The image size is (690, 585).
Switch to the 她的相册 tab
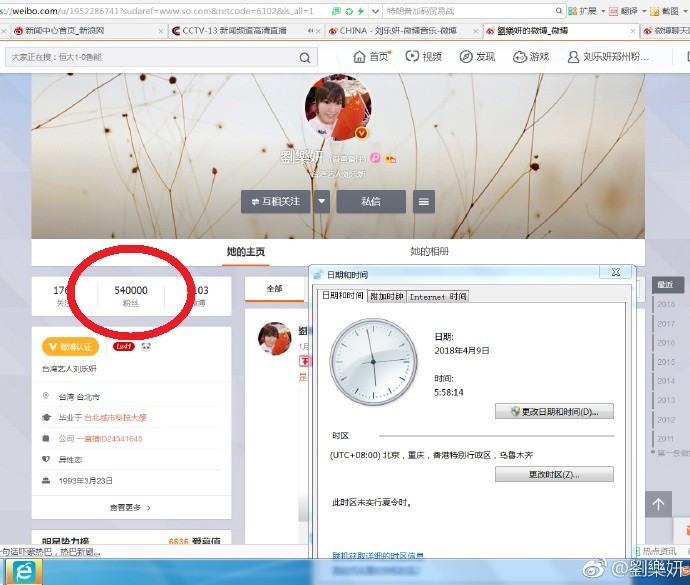(x=429, y=251)
